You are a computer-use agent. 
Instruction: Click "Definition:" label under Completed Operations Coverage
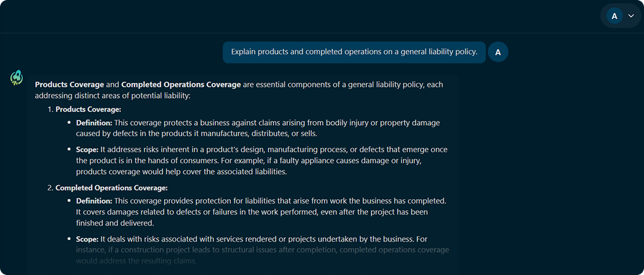point(94,201)
